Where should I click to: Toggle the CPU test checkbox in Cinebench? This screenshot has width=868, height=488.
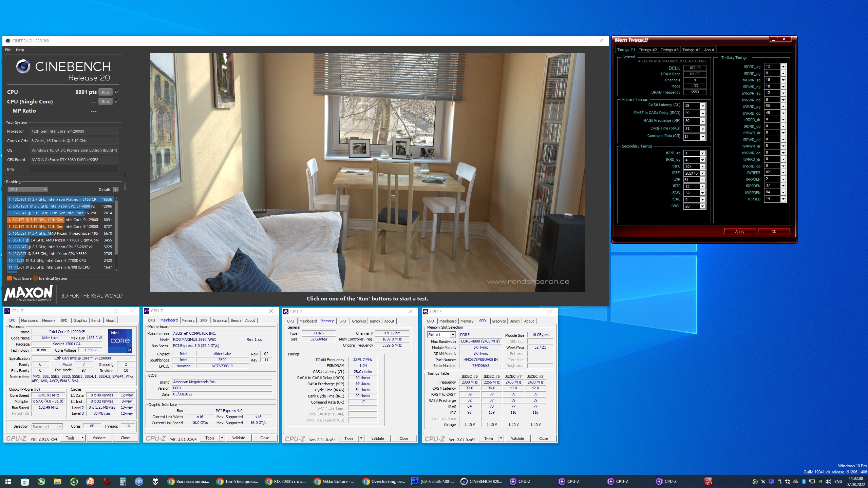click(117, 92)
